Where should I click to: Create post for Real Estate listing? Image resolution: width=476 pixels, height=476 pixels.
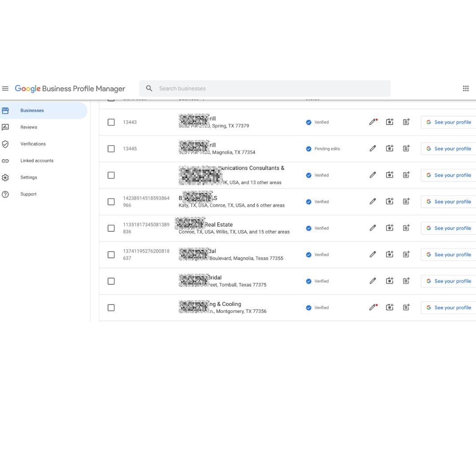[406, 228]
